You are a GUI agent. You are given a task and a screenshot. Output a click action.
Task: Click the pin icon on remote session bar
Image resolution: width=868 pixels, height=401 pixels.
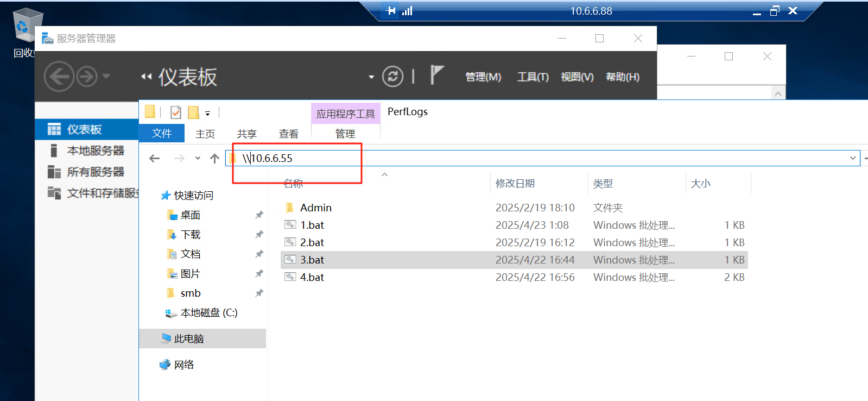(391, 11)
